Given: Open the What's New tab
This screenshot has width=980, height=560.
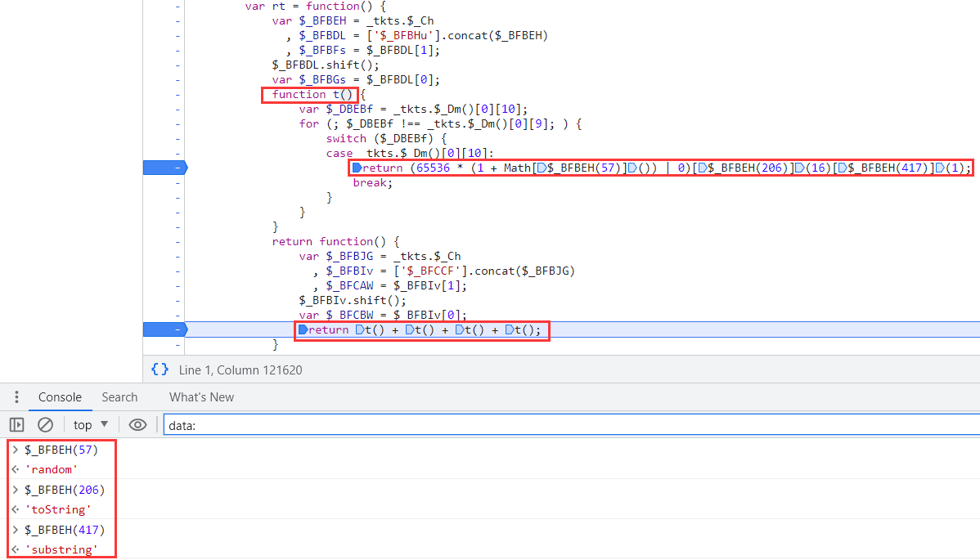Looking at the screenshot, I should click(201, 397).
